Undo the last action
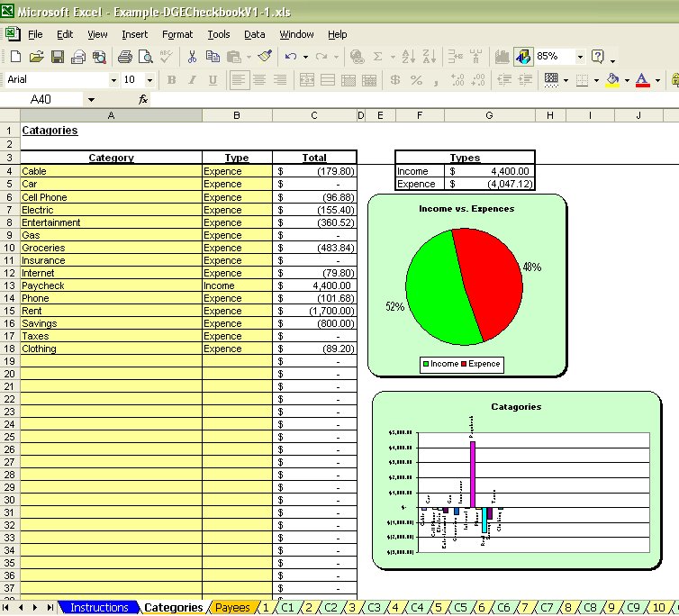The height and width of the screenshot is (616, 679). [291, 57]
